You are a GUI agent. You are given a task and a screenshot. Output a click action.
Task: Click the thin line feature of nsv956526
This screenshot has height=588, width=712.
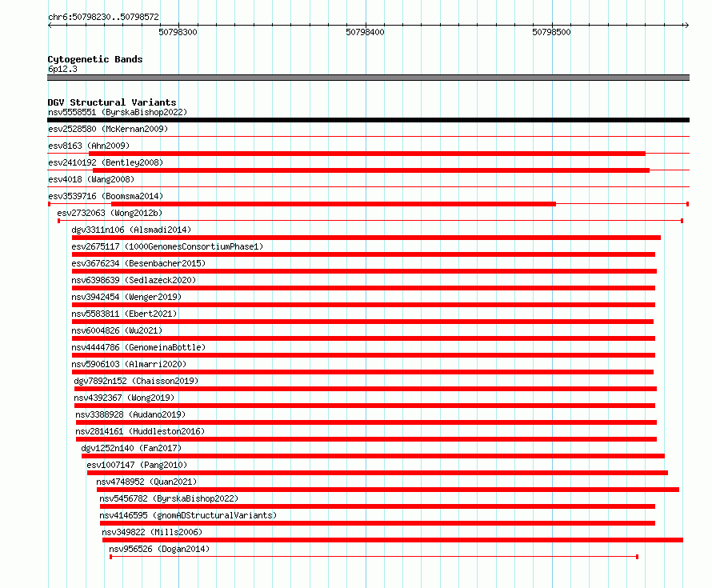point(374,557)
